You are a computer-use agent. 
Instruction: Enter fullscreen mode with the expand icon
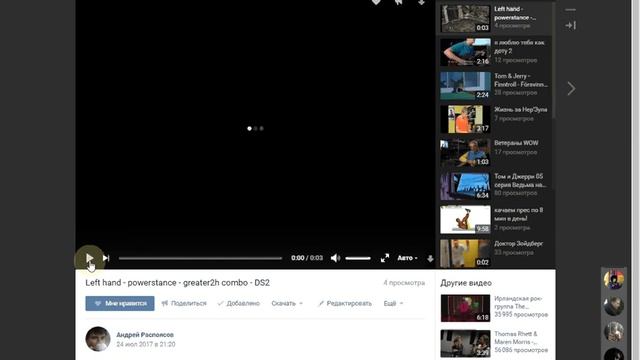(384, 258)
